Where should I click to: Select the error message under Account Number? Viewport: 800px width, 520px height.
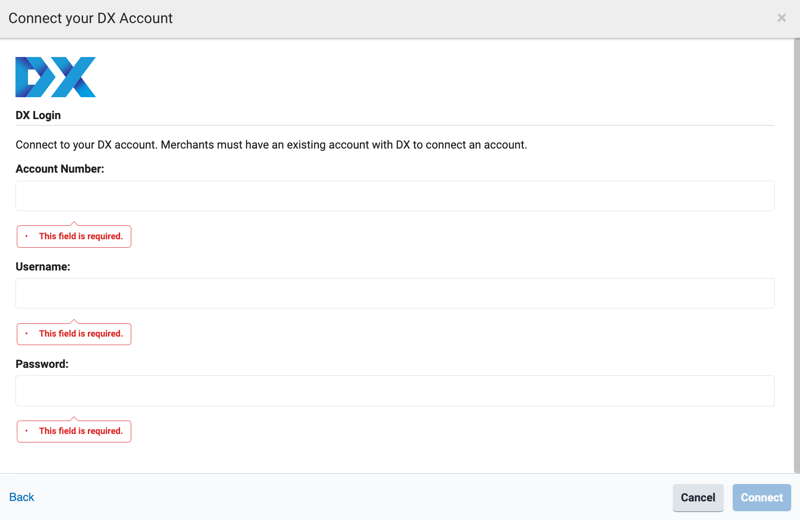(74, 236)
